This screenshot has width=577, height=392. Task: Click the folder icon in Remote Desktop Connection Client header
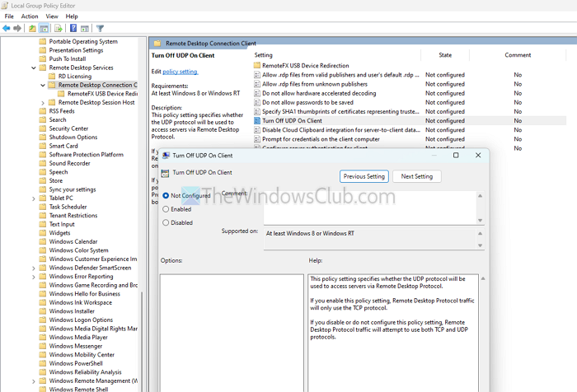(157, 44)
